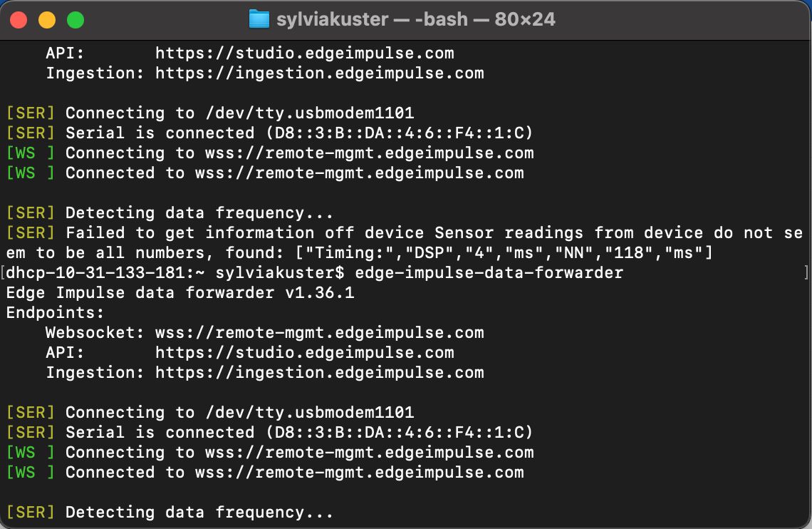This screenshot has height=529, width=812.
Task: Toggle full screen with the green traffic light button
Action: (75, 19)
